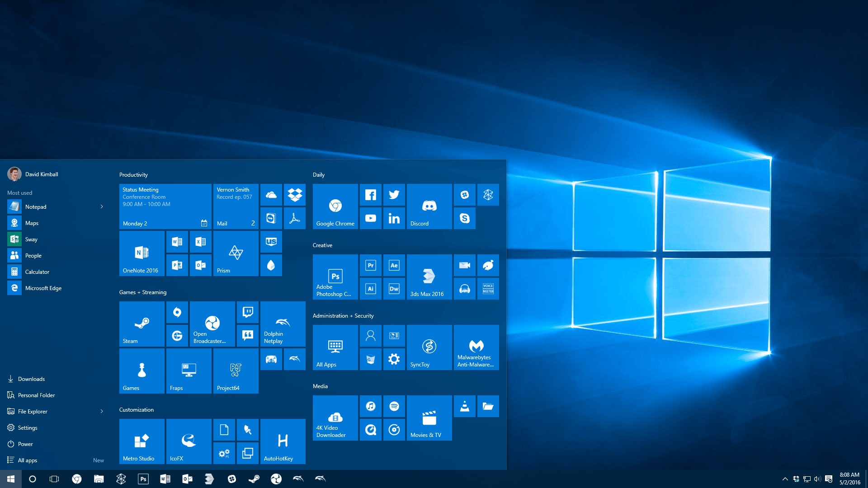
Task: Click the Photoshop icon on taskbar
Action: (x=143, y=479)
